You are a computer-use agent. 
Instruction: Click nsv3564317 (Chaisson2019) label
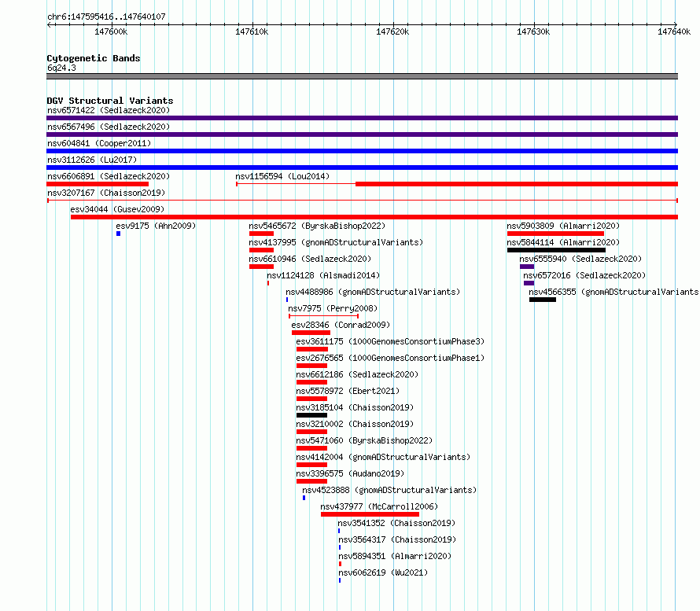click(x=397, y=539)
